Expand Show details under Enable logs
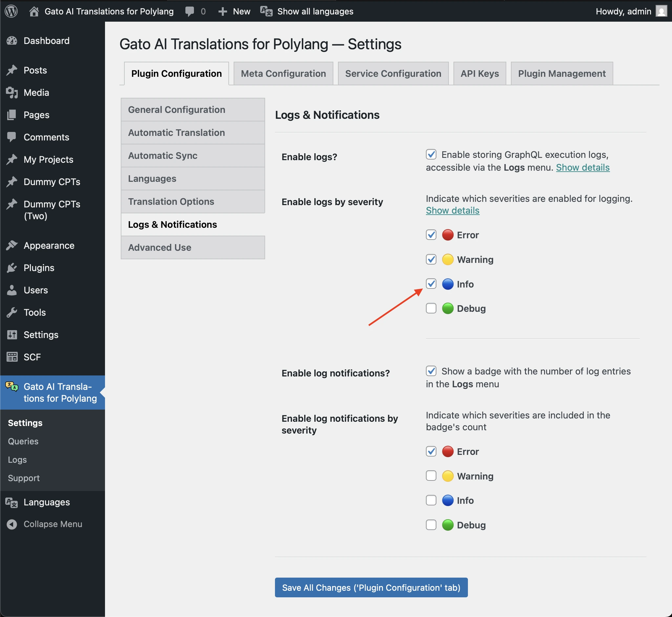 pos(582,167)
